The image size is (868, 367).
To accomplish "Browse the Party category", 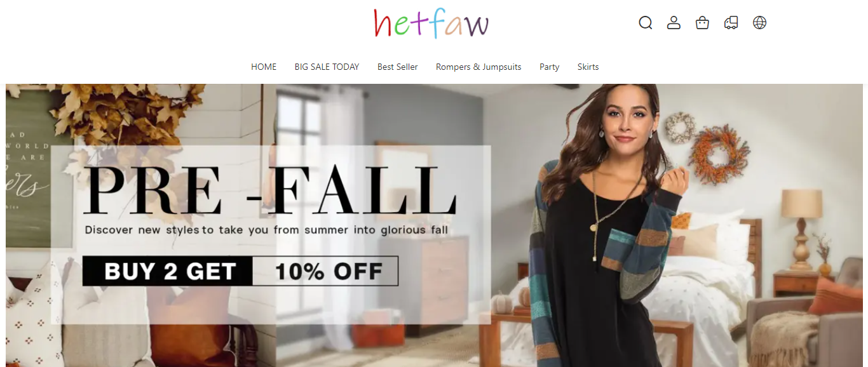I will 549,67.
